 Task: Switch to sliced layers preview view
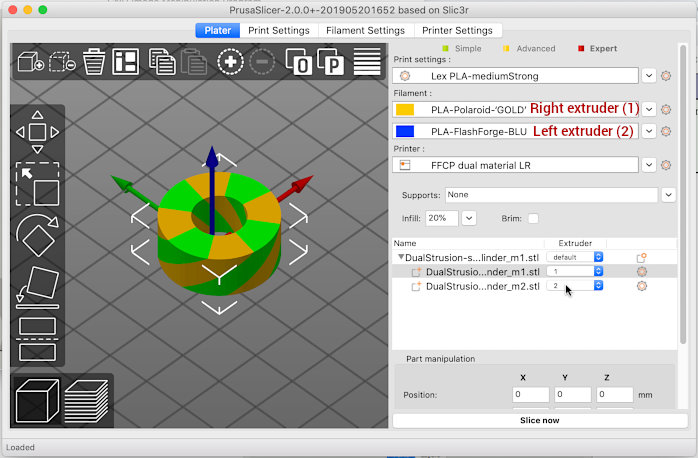(x=86, y=401)
